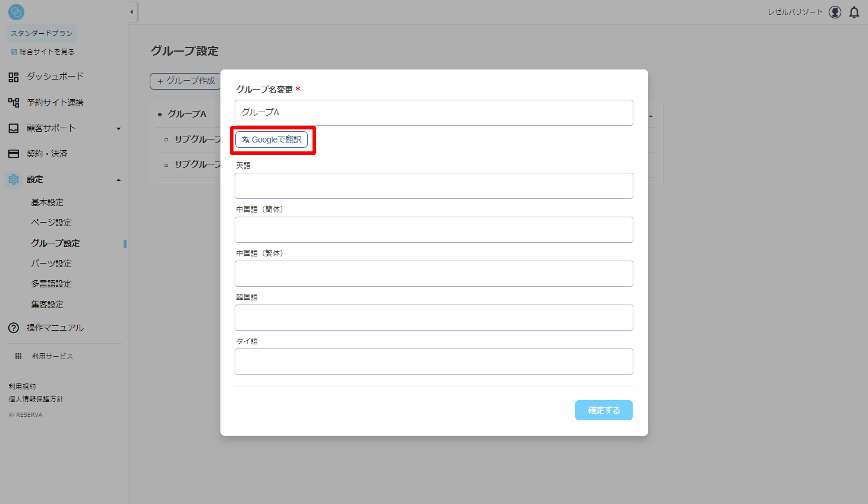Screen dimensions: 868x504
Task: Click the Googleで翻訳 button
Action: point(272,140)
